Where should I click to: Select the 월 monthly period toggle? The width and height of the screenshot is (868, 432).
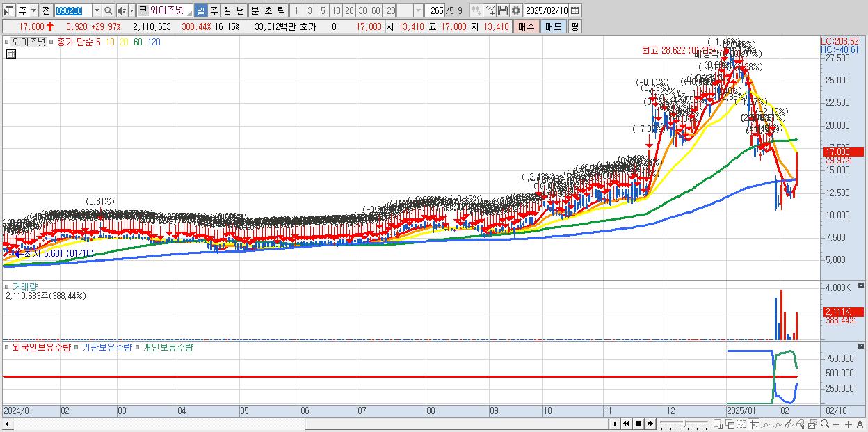tap(227, 10)
